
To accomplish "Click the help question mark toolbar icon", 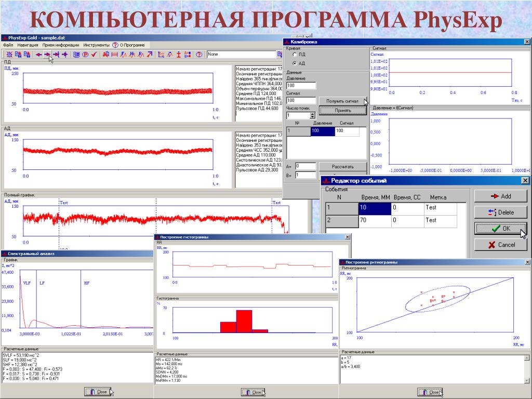I will click(x=199, y=54).
